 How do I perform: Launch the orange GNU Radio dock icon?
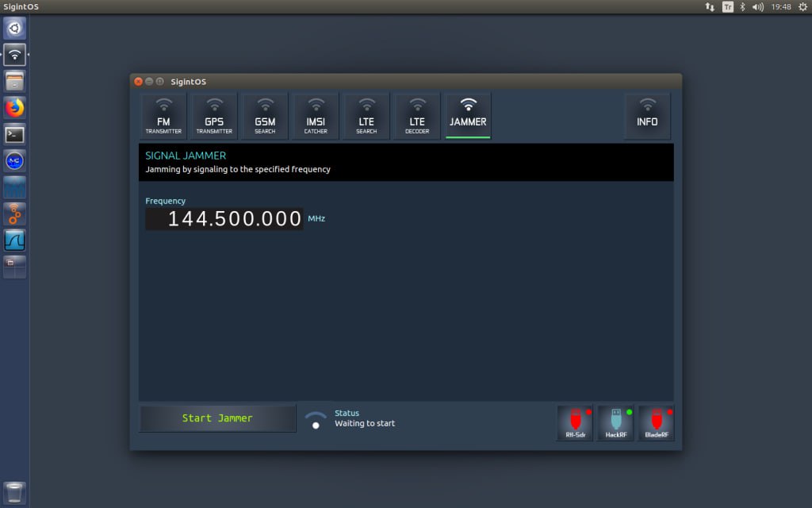14,214
